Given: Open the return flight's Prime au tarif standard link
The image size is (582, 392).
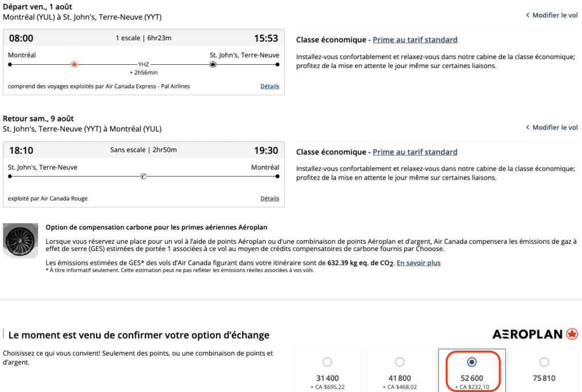Looking at the screenshot, I should [415, 152].
